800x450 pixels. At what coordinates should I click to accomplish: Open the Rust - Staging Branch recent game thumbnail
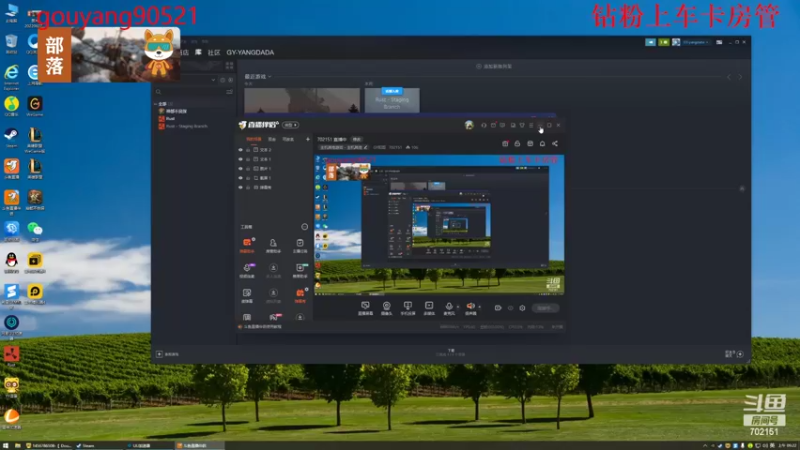(x=392, y=100)
